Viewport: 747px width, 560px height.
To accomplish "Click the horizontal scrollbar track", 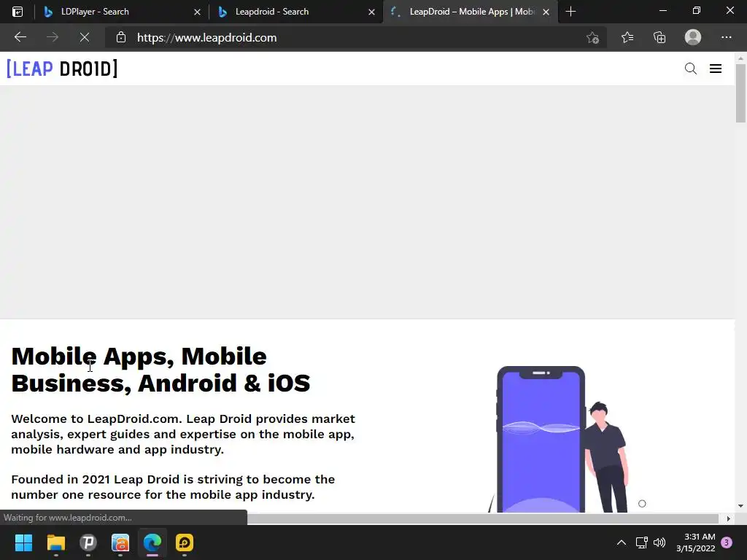I will click(482, 518).
